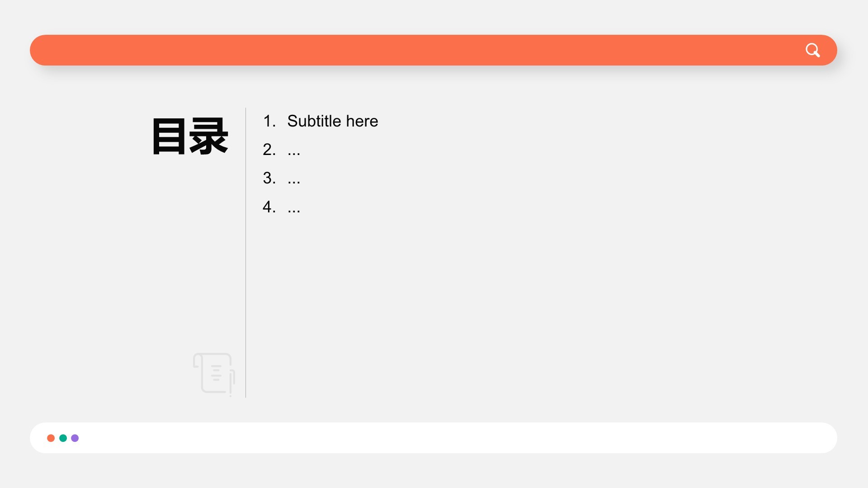
Task: Click the list number "3."
Action: [269, 178]
